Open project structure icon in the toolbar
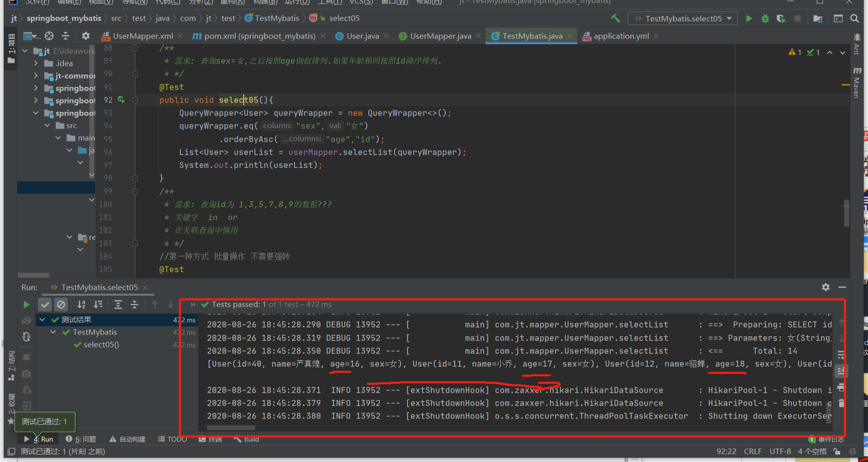Image resolution: width=868 pixels, height=462 pixels. [x=818, y=18]
